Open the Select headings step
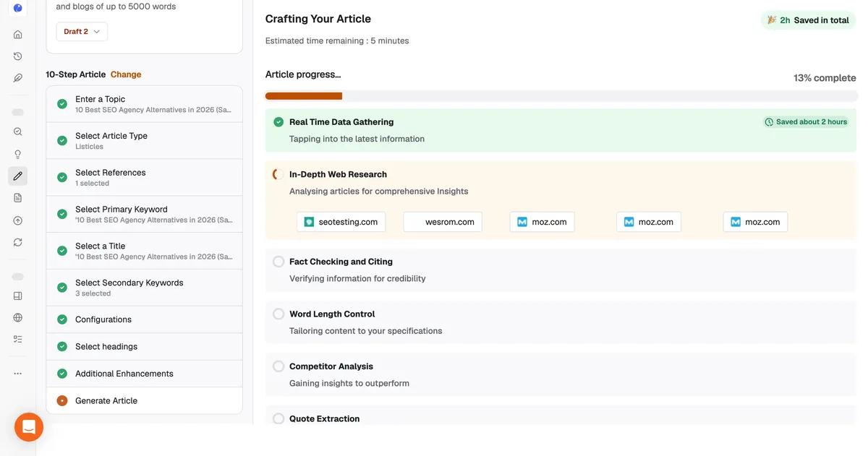 (x=145, y=347)
